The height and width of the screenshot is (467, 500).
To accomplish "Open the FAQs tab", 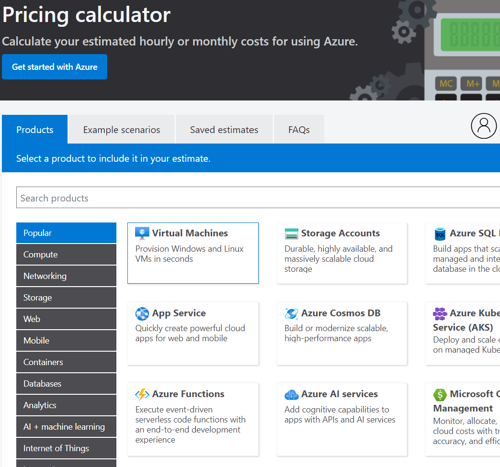I will pos(299,129).
